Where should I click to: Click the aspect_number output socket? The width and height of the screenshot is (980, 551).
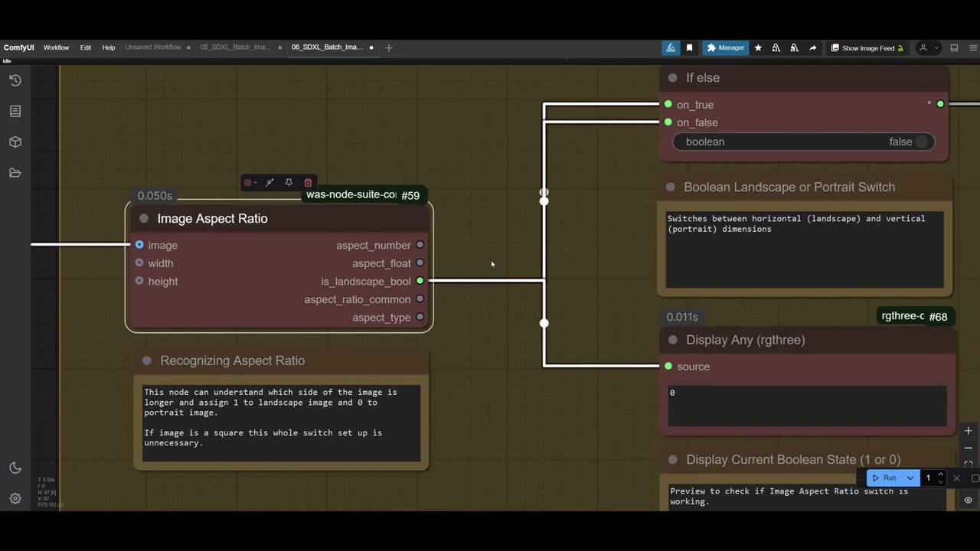[x=420, y=245]
